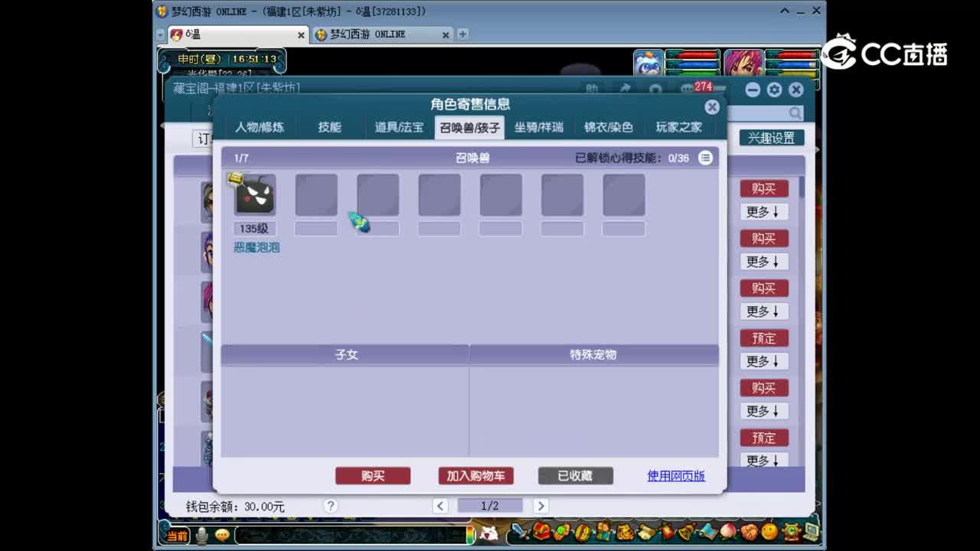980x551 pixels.
Task: Toggle the microphone voice icon
Action: click(x=202, y=535)
